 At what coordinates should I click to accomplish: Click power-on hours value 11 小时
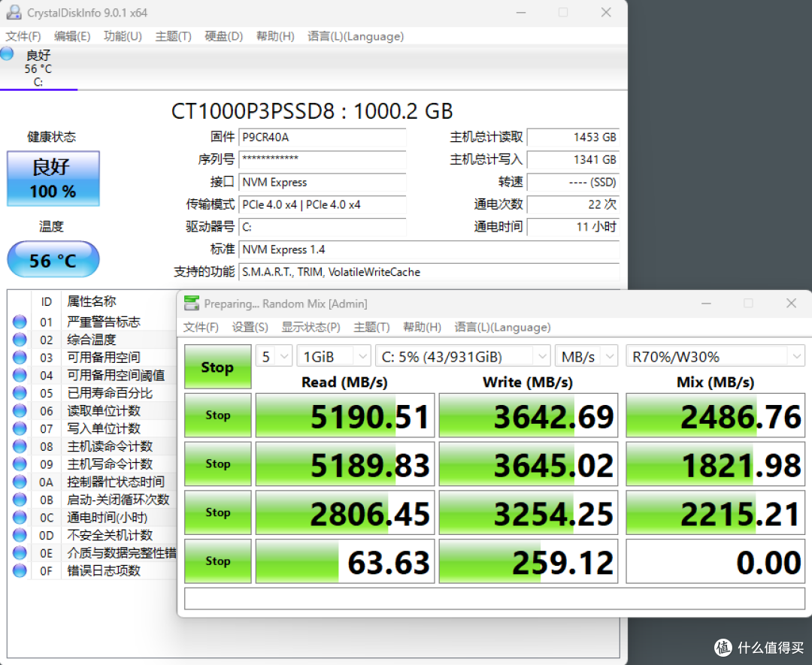(573, 227)
